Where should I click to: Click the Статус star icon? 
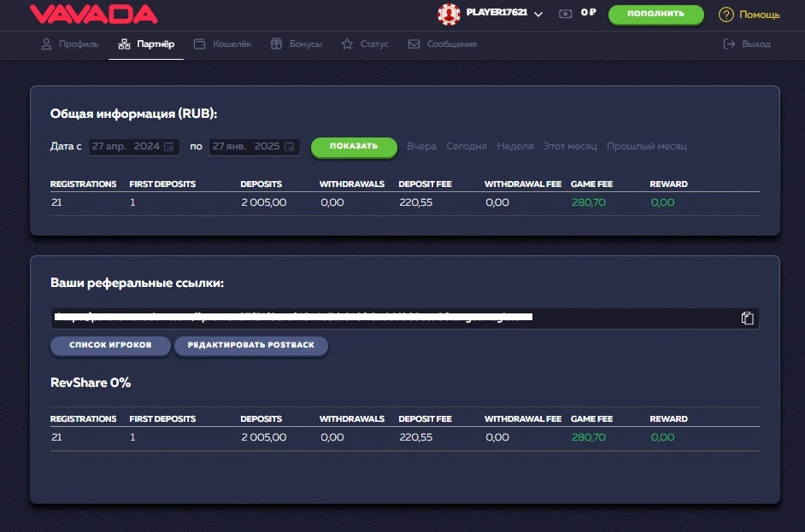(348, 44)
